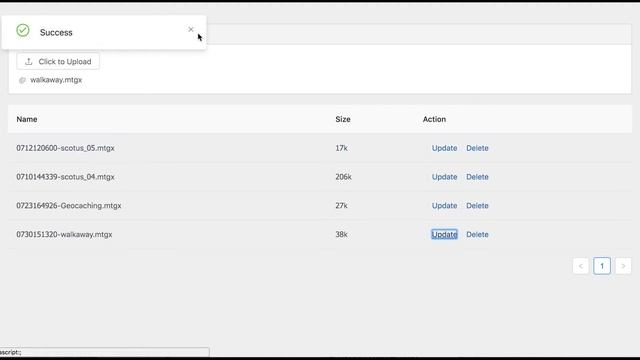Viewport: 640px width, 360px height.
Task: Update the Geocaching.mtgx file
Action: point(444,206)
